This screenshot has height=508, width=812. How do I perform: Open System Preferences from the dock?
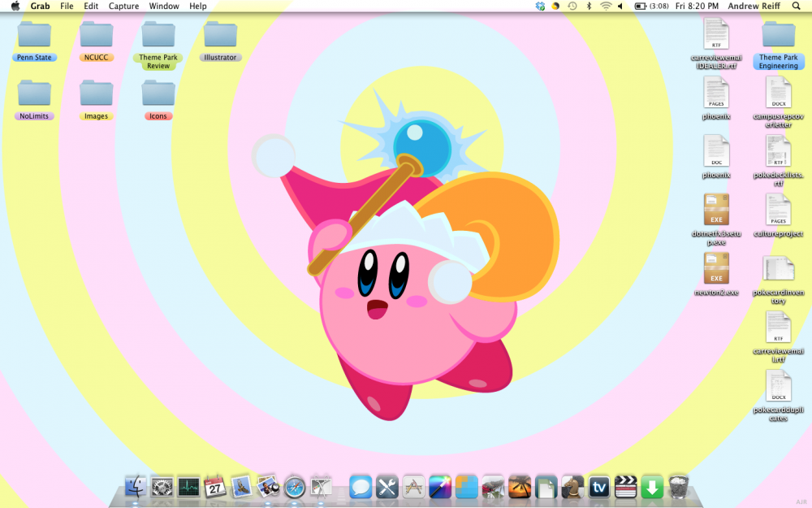pos(160,488)
